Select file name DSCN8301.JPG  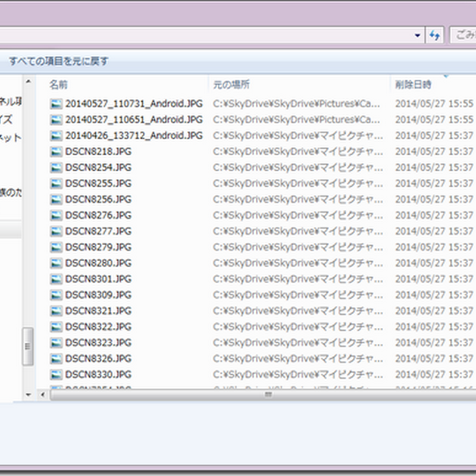98,279
